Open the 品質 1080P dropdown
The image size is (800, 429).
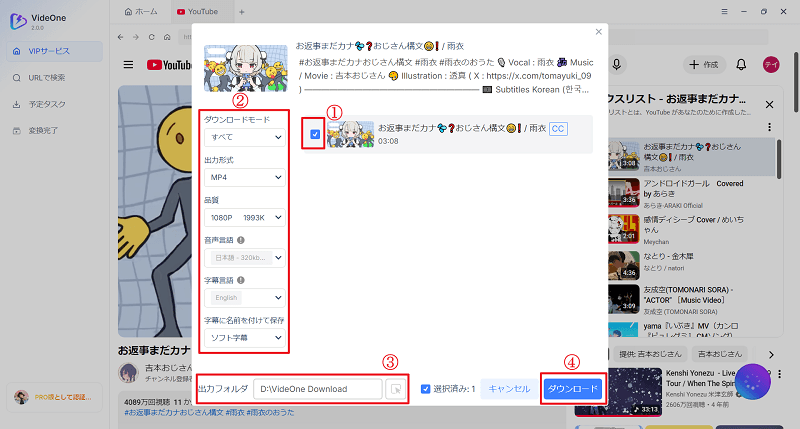tap(245, 217)
